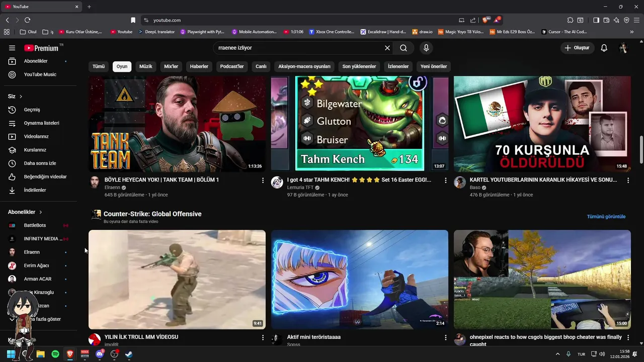Image resolution: width=644 pixels, height=362 pixels.
Task: Select the Aksiyon-macera oyunları chip
Action: pos(304,66)
